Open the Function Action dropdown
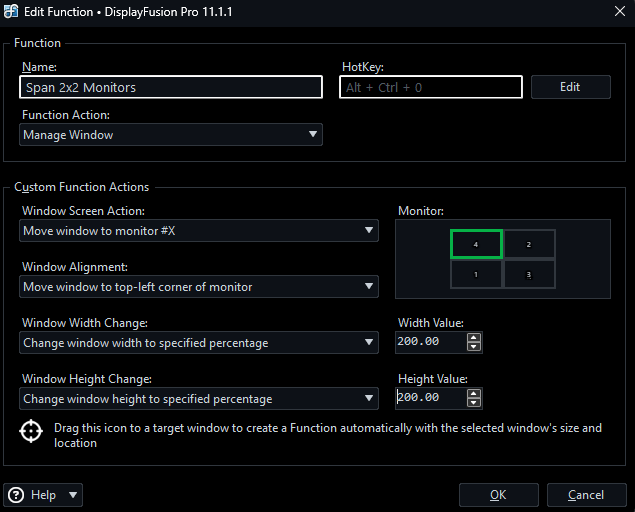The width and height of the screenshot is (635, 512). click(171, 134)
